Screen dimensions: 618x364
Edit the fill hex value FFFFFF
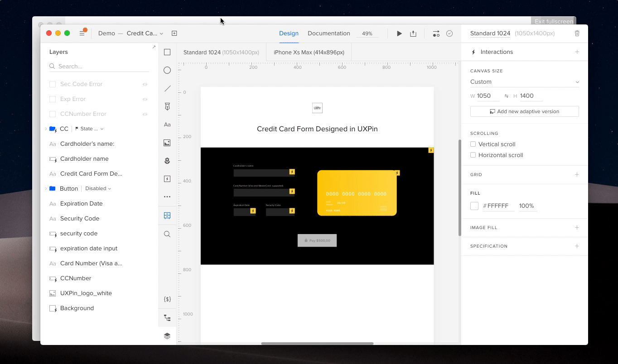click(498, 206)
